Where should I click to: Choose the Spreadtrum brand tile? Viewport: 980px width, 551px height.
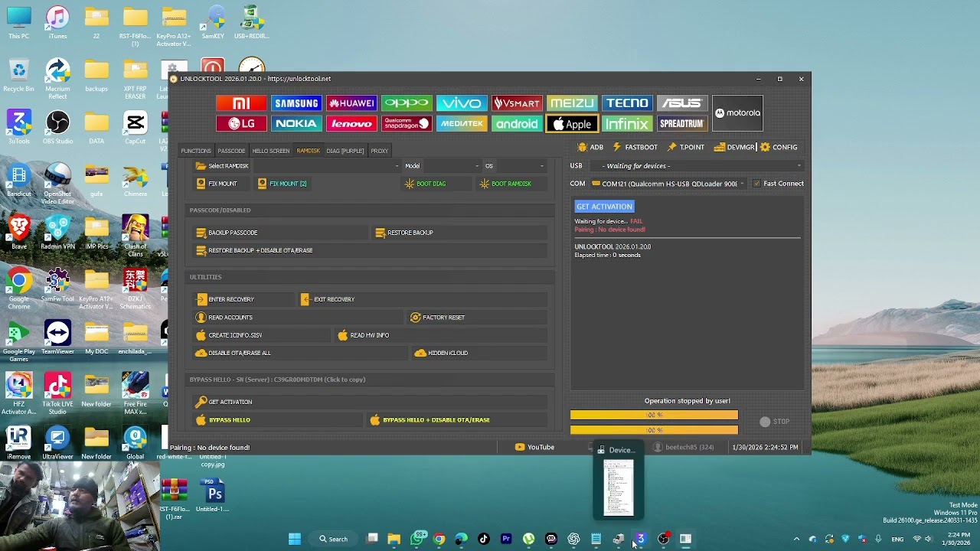(682, 123)
